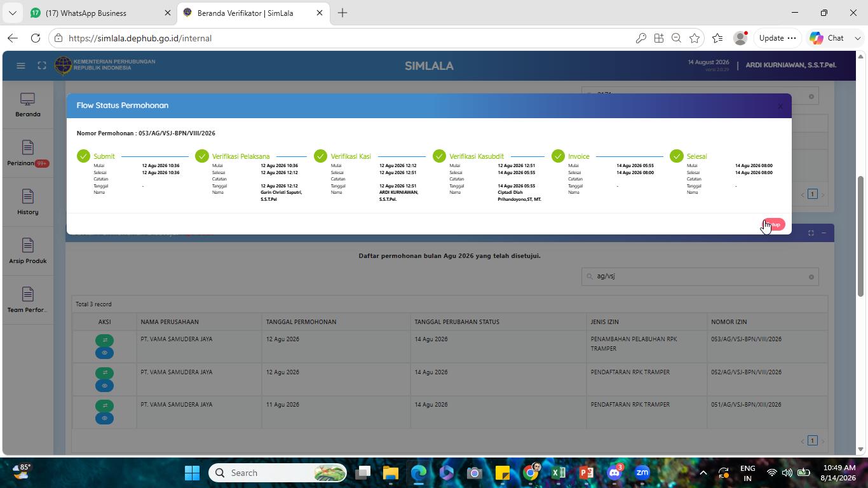Open Perizinan in the sidebar
Screen dimensions: 868x488
coord(28,154)
